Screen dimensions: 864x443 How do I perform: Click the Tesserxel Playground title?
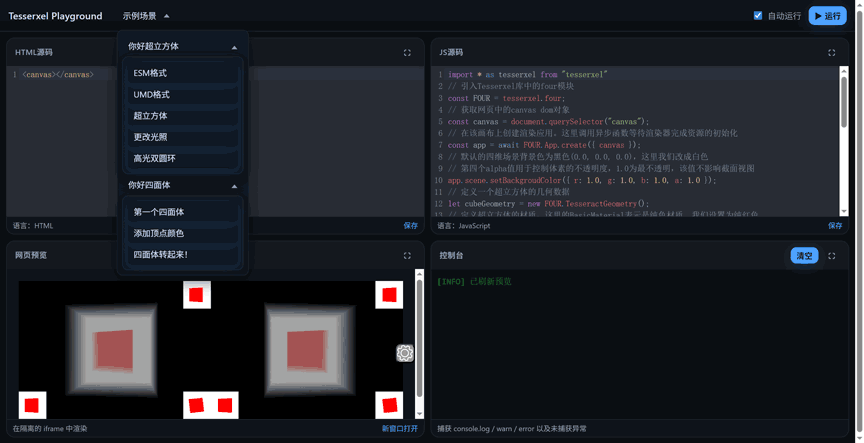pos(55,16)
